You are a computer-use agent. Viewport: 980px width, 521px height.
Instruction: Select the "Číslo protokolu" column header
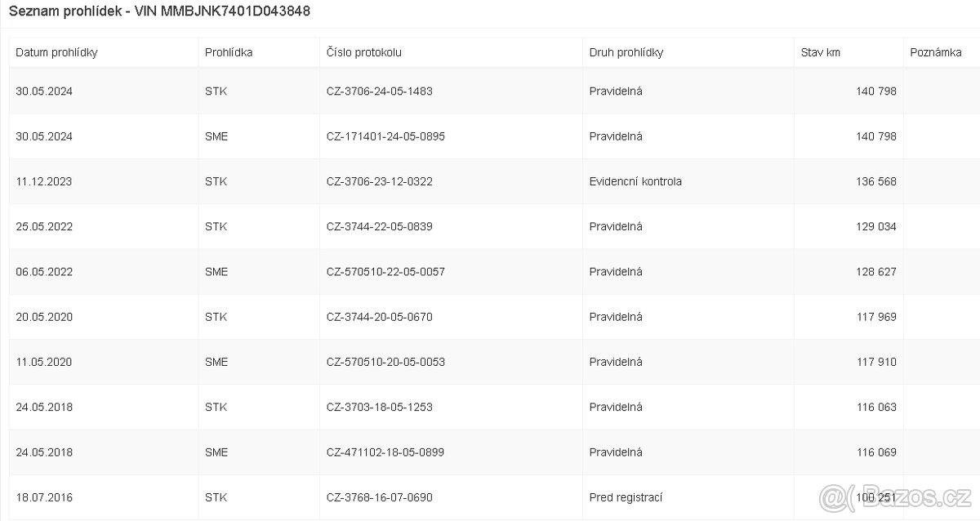click(x=363, y=52)
